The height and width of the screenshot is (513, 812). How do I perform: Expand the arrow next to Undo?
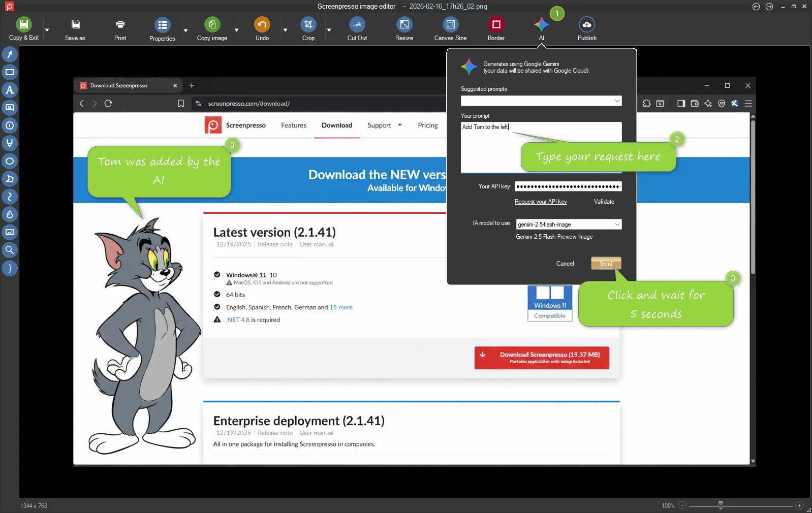285,30
